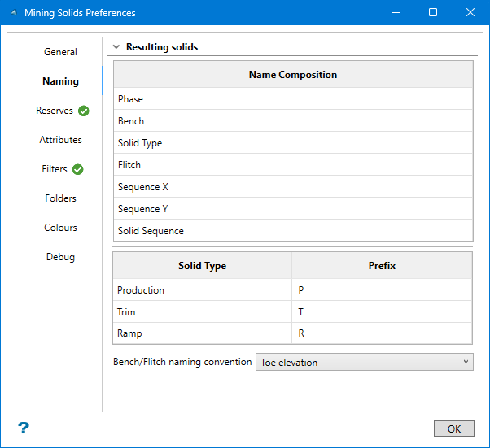
Task: Edit the Ramp prefix cell R
Action: coord(381,333)
